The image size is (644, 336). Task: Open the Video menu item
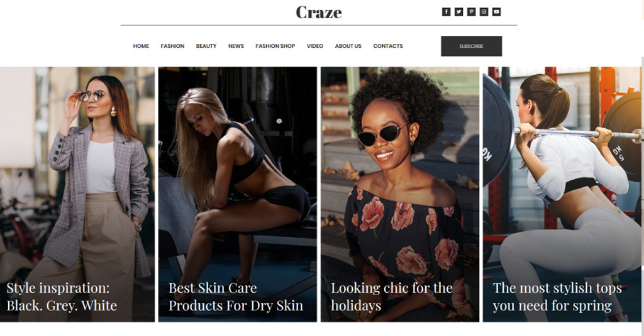315,46
